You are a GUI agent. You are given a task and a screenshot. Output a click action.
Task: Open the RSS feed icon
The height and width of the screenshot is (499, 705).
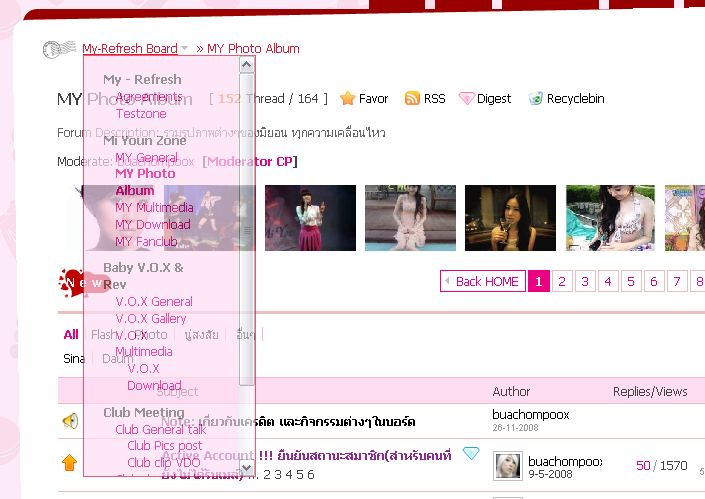412,98
